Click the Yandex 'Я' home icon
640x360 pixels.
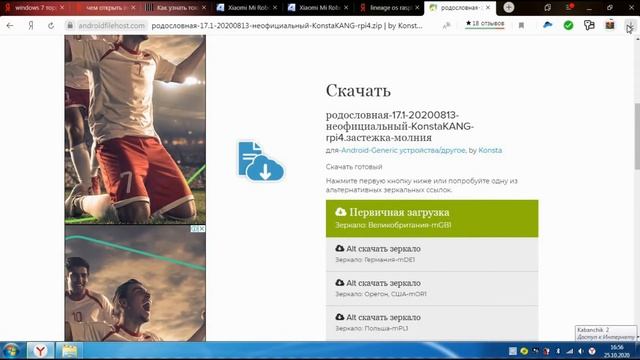point(31,25)
